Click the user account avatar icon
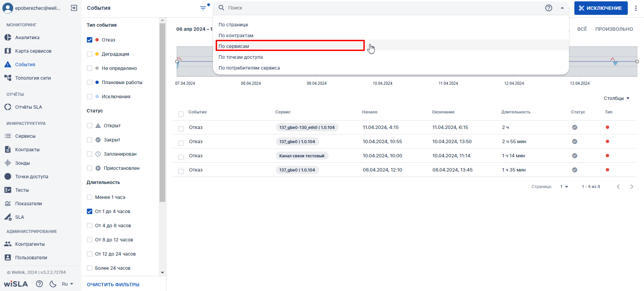 8,8
